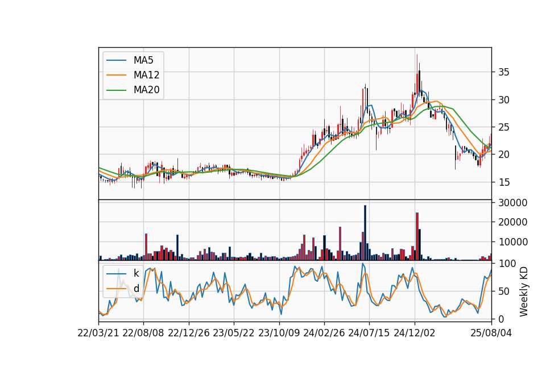
Task: Click the price axis value 15
Action: click(504, 182)
